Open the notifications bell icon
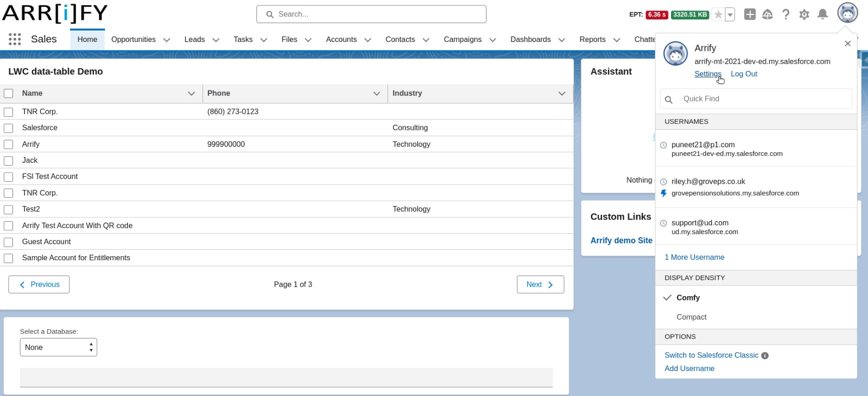The height and width of the screenshot is (396, 868). pyautogui.click(x=822, y=14)
